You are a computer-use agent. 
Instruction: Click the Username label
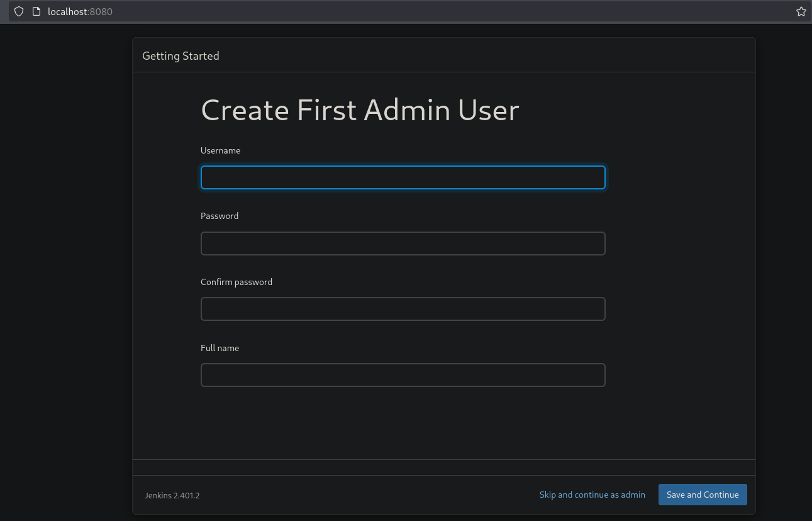220,150
